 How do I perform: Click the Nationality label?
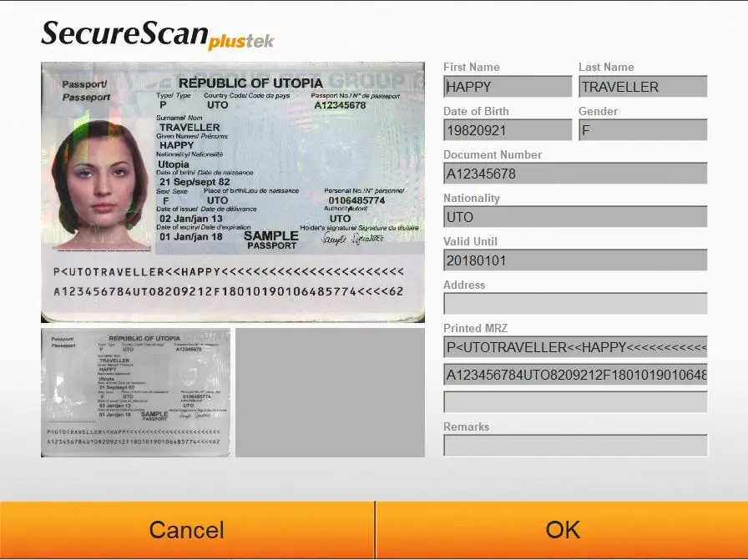click(x=472, y=198)
